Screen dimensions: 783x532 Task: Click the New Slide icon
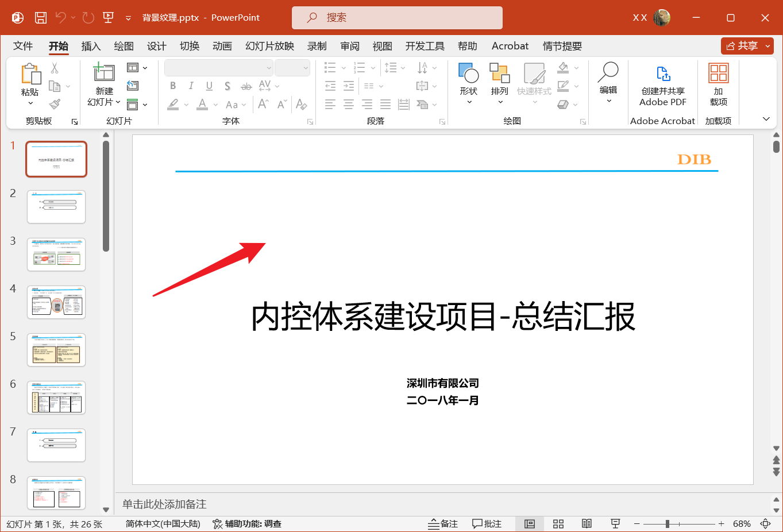[104, 72]
